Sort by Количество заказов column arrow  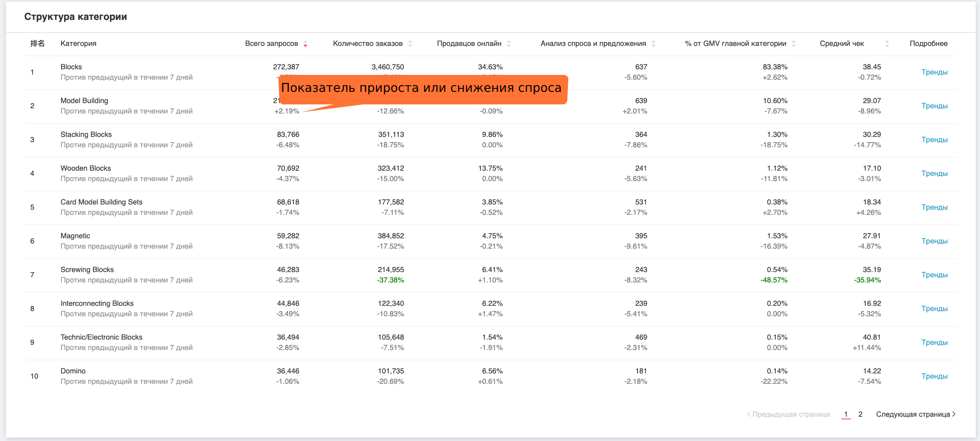pos(410,44)
